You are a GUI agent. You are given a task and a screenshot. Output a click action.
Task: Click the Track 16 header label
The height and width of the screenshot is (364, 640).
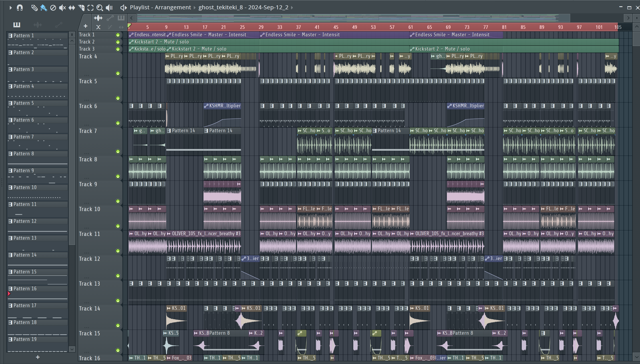point(89,358)
